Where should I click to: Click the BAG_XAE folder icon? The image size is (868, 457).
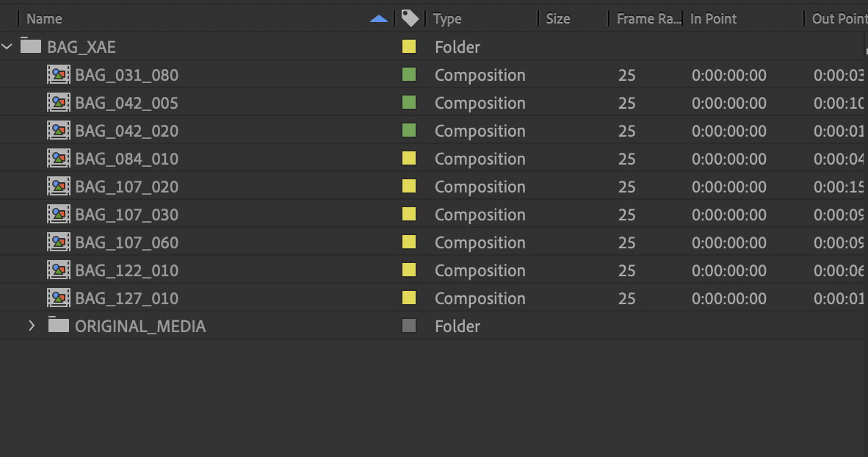[30, 46]
